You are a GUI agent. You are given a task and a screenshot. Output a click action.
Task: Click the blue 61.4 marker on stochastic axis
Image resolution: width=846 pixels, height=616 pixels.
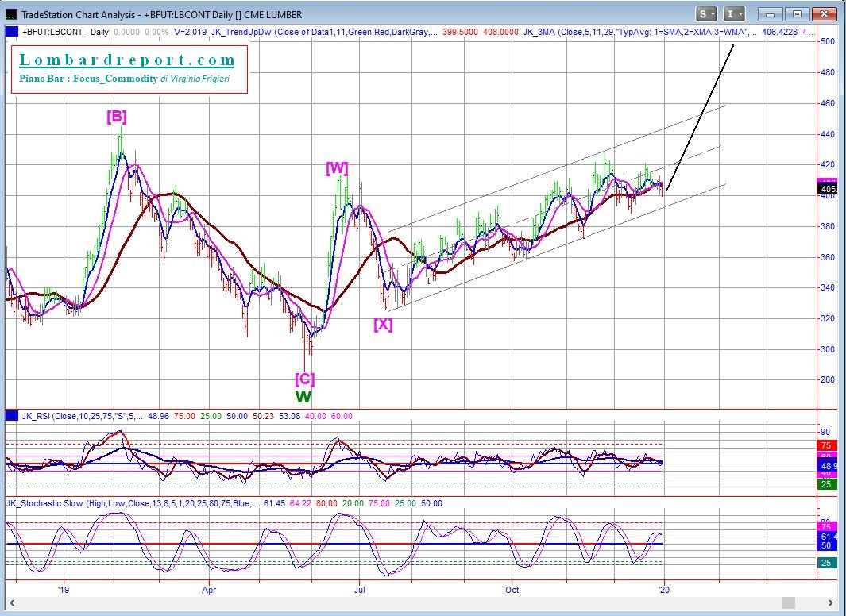click(828, 537)
